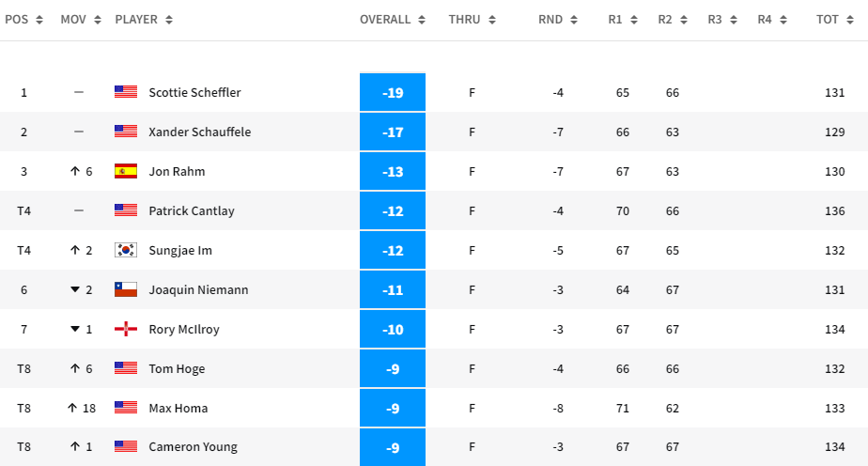This screenshot has height=466, width=868.
Task: Click Scottie Scheffler's USA flag icon
Action: coord(126,92)
